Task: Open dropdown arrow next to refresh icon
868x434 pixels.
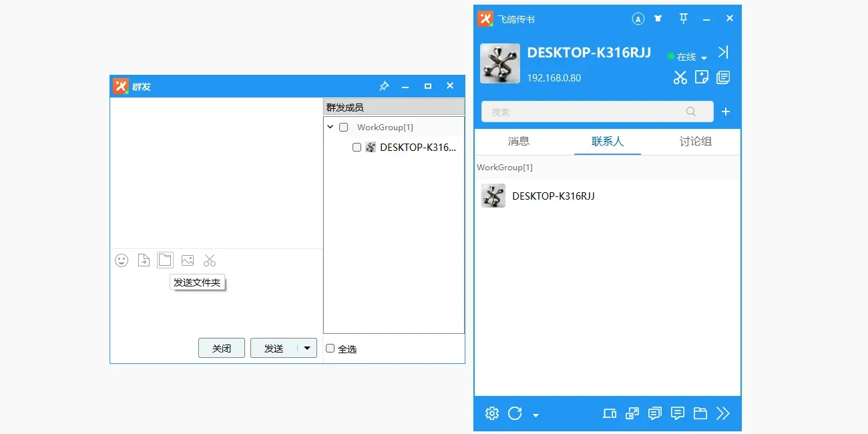Action: pyautogui.click(x=535, y=415)
